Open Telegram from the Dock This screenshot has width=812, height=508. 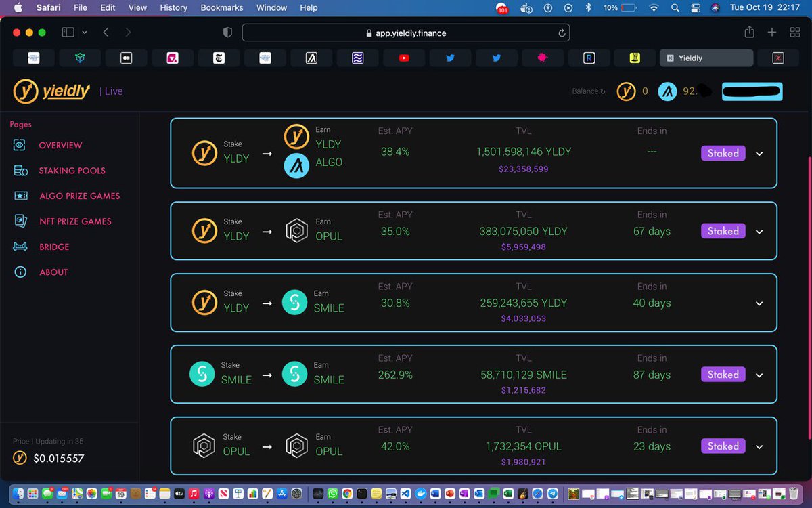tap(552, 494)
